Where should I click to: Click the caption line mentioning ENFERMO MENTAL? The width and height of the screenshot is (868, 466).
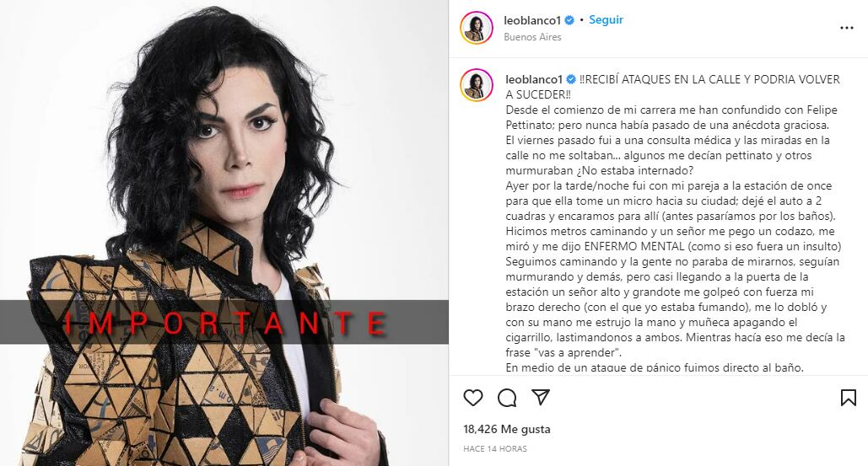pyautogui.click(x=673, y=247)
